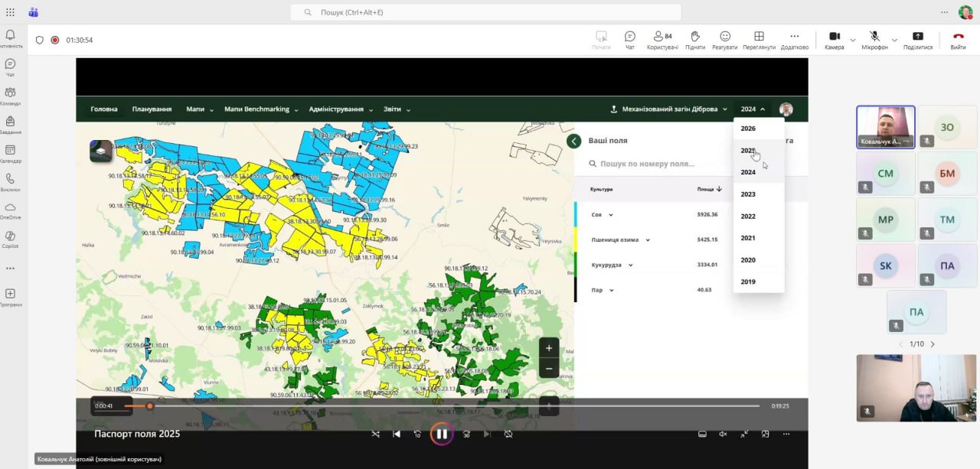
Task: Collapse the Ваші поля panel arrow
Action: click(x=574, y=141)
